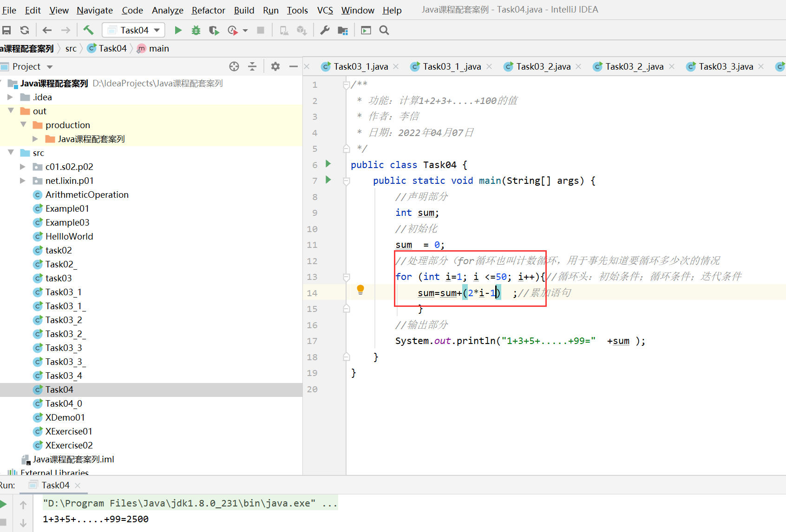Screen dimensions: 786x532
Task: Fold the doc comment at line 1
Action: tap(346, 85)
